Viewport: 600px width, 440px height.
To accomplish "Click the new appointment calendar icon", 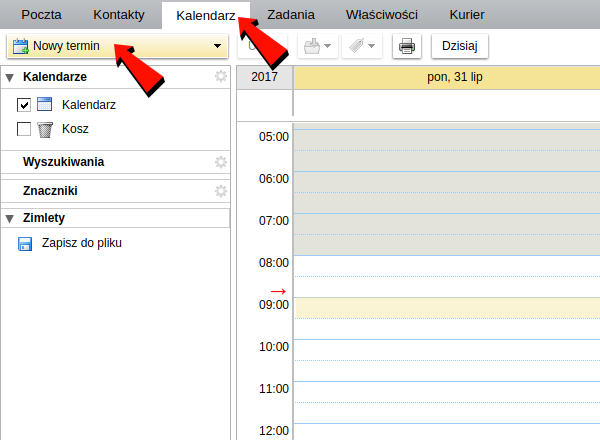I will [20, 46].
